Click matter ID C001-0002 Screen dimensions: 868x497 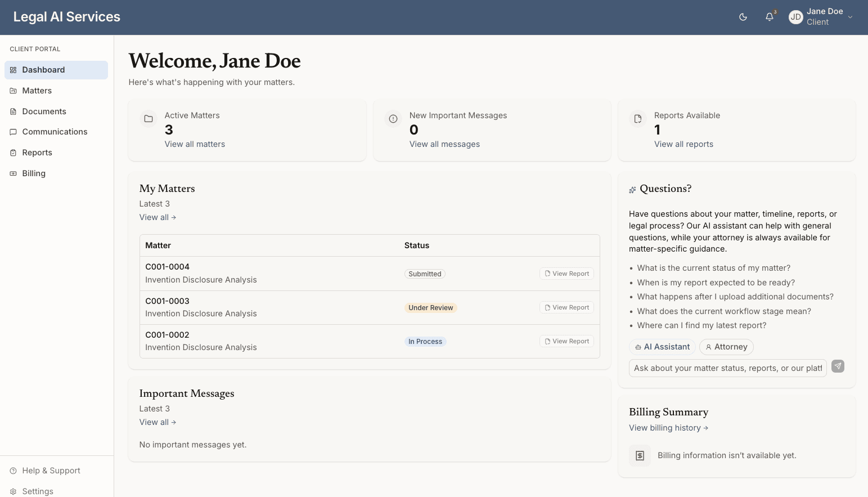pyautogui.click(x=167, y=335)
